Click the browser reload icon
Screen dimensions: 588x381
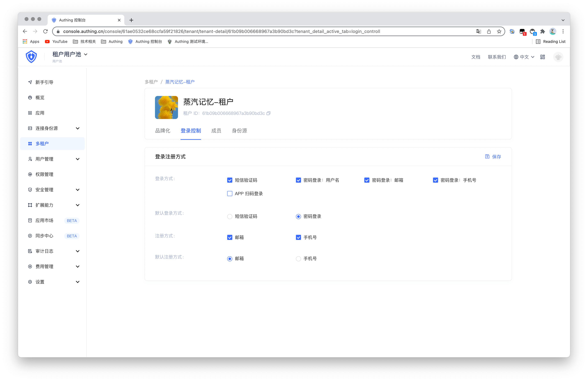point(46,31)
